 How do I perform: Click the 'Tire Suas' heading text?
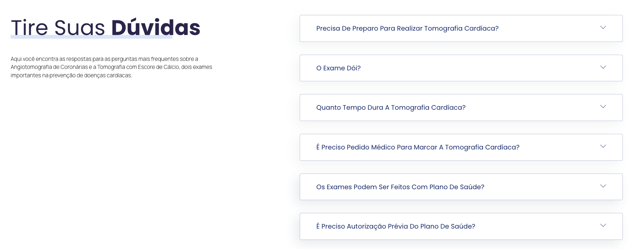point(58,28)
